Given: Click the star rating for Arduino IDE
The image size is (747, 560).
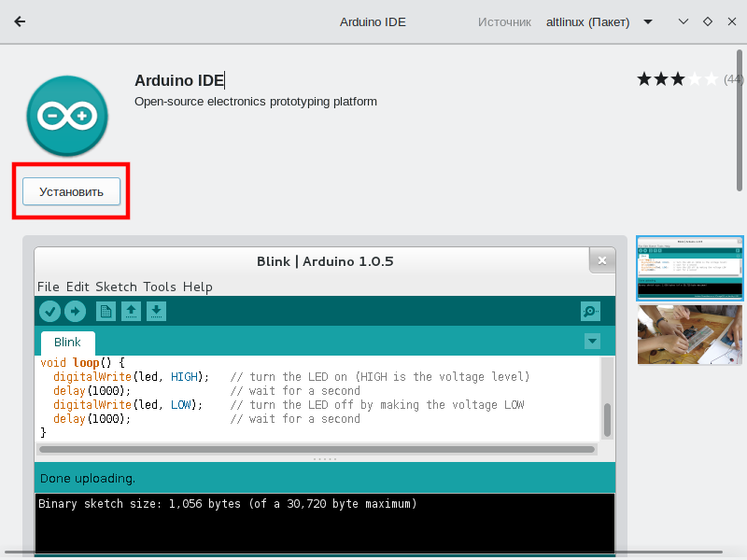Looking at the screenshot, I should [x=678, y=79].
